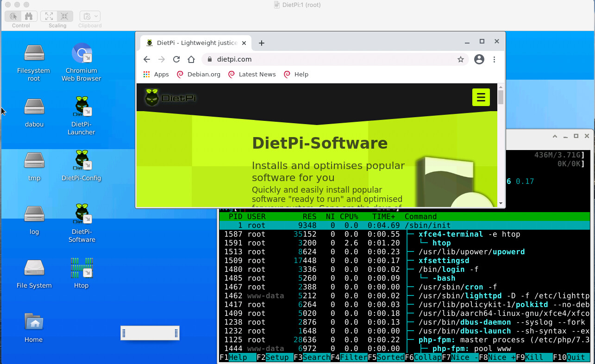Image resolution: width=595 pixels, height=364 pixels.
Task: Select the File System desktop icon
Action: point(34,274)
